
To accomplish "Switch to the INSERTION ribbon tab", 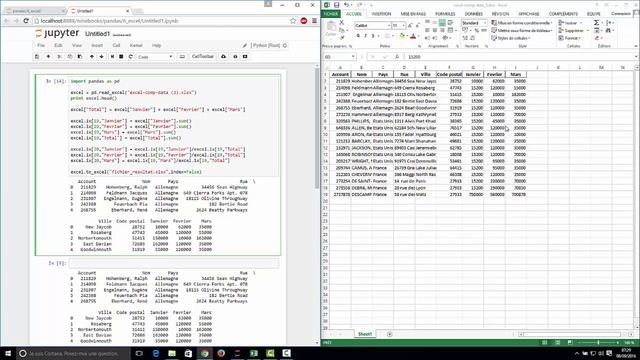I will pos(381,14).
